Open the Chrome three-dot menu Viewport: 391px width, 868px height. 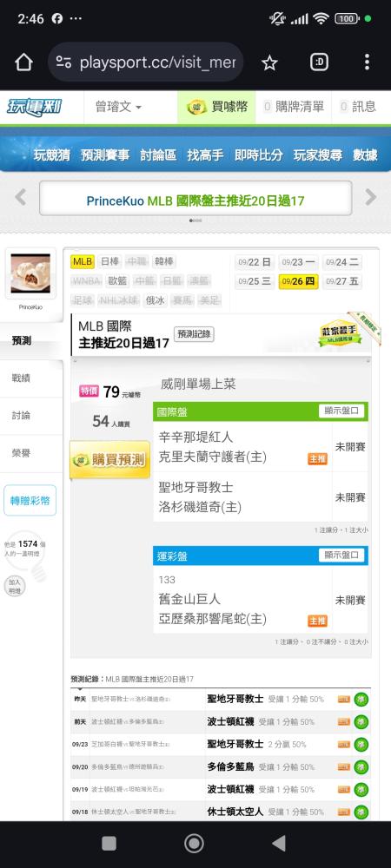[x=367, y=62]
